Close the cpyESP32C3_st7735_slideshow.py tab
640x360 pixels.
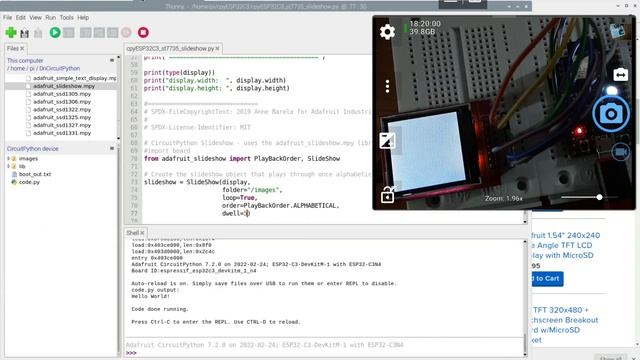[x=218, y=49]
